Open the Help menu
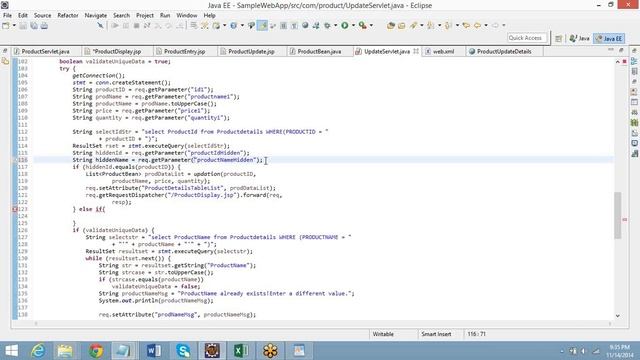The image size is (640, 360). pos(209,15)
